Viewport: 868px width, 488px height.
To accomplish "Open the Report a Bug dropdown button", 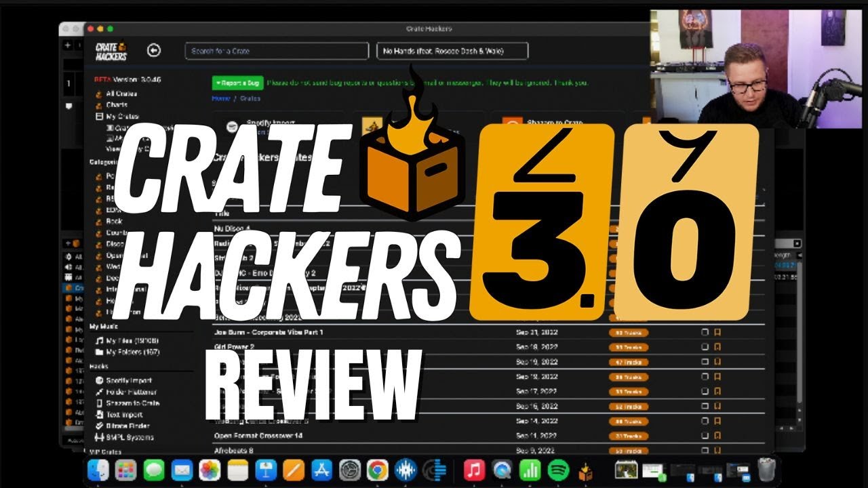I will point(237,83).
